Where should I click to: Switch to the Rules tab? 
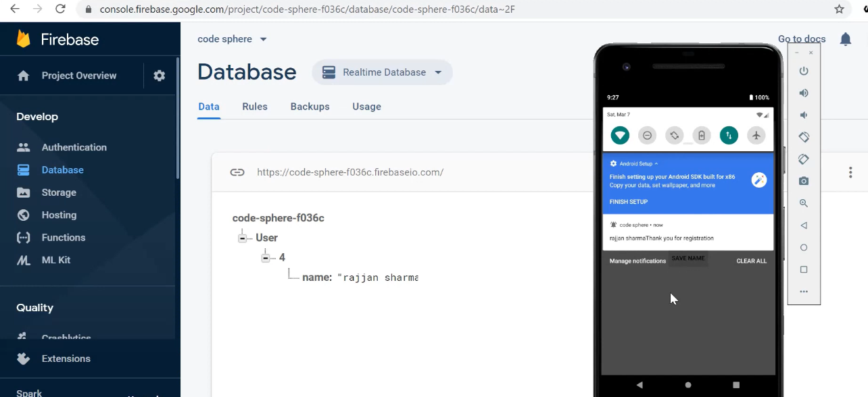[255, 107]
